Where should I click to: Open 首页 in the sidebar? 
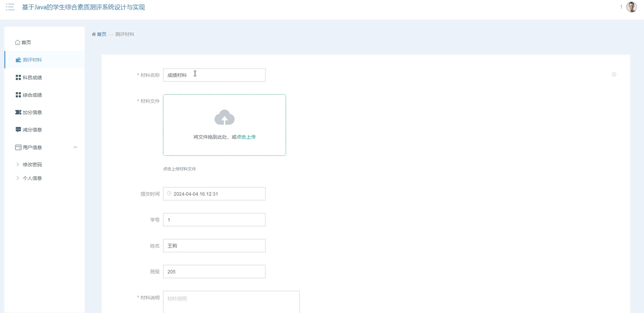44,43
